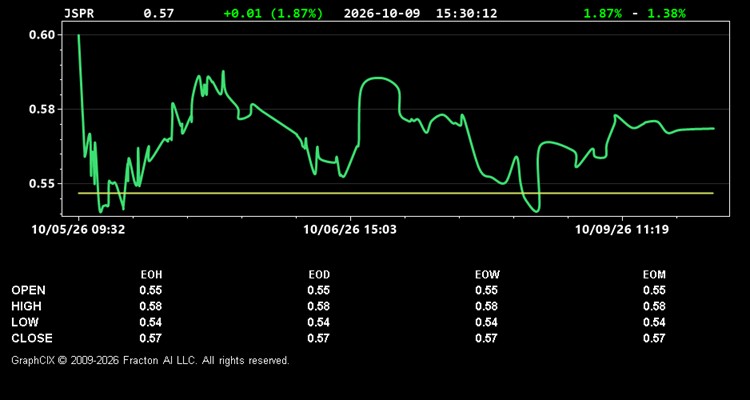Image resolution: width=750 pixels, height=400 pixels.
Task: Click the EOW HIGH value 0.58
Action: coord(486,306)
